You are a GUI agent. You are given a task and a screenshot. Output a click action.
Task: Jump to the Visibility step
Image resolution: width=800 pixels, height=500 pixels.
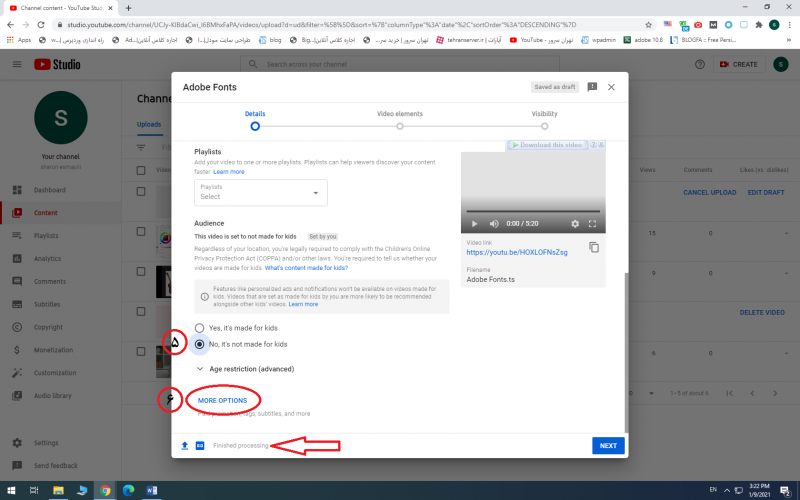[x=545, y=126]
